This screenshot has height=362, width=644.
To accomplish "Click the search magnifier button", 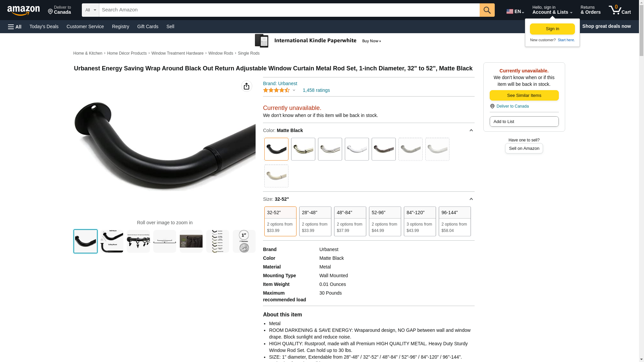I will [487, 10].
